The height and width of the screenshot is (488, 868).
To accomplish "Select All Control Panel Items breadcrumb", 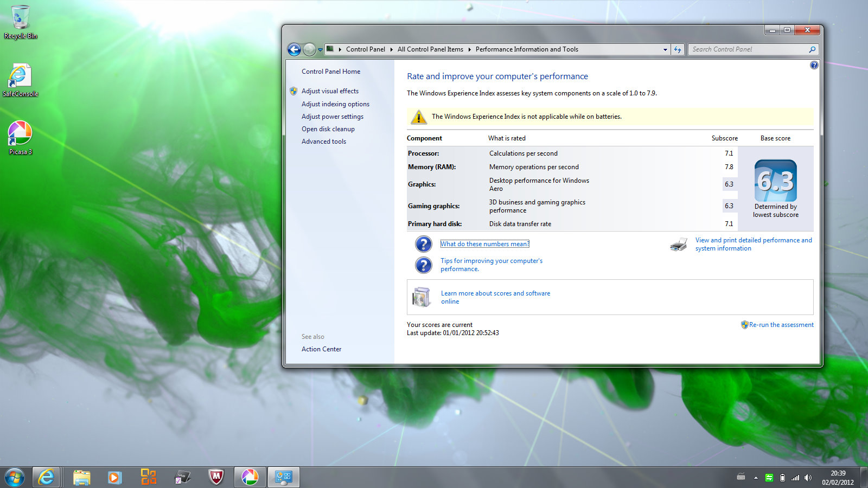I will pyautogui.click(x=430, y=49).
